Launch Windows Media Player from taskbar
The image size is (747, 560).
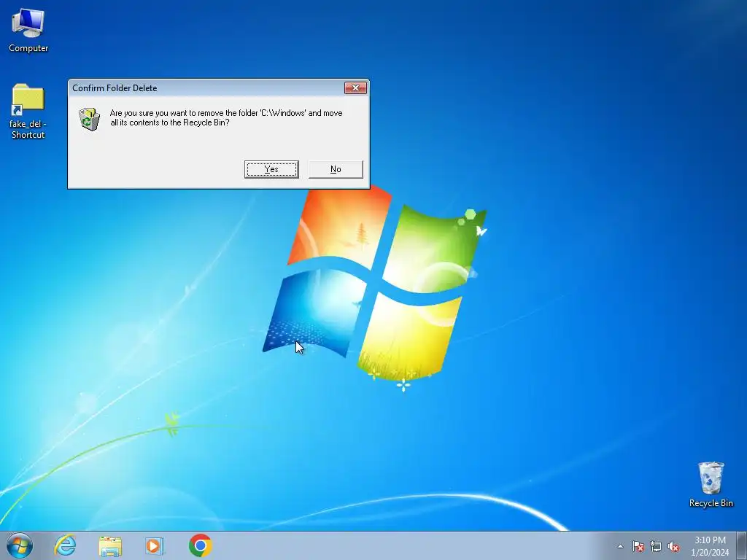pos(155,546)
